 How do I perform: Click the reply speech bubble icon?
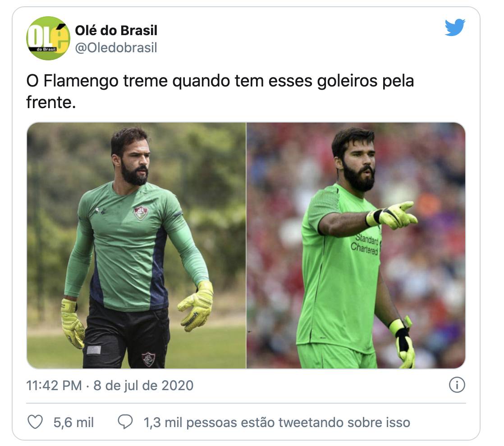click(125, 422)
